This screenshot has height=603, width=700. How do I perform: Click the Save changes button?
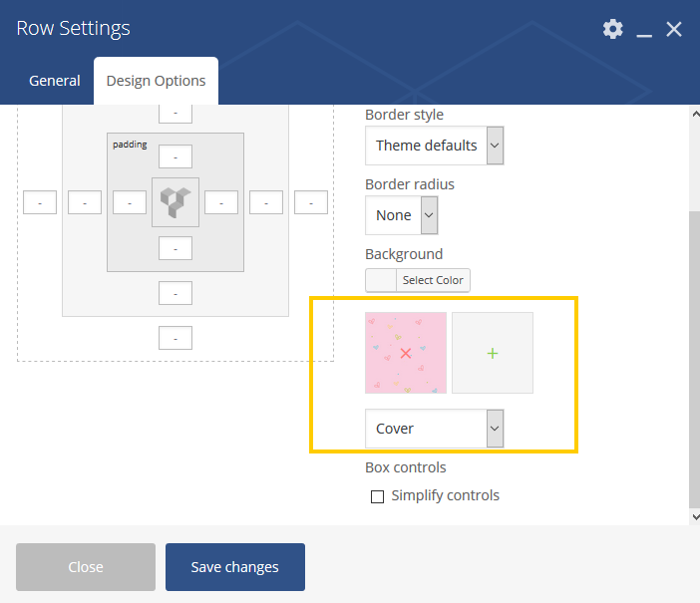click(x=235, y=567)
